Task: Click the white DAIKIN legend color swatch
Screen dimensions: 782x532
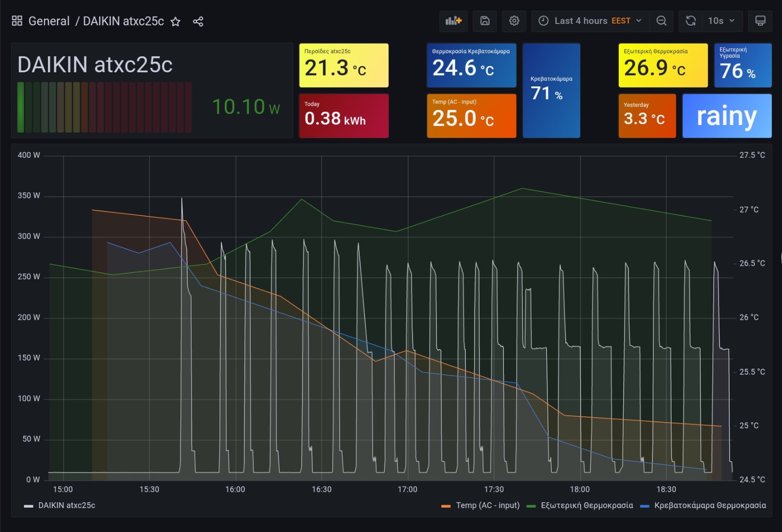Action: click(28, 506)
